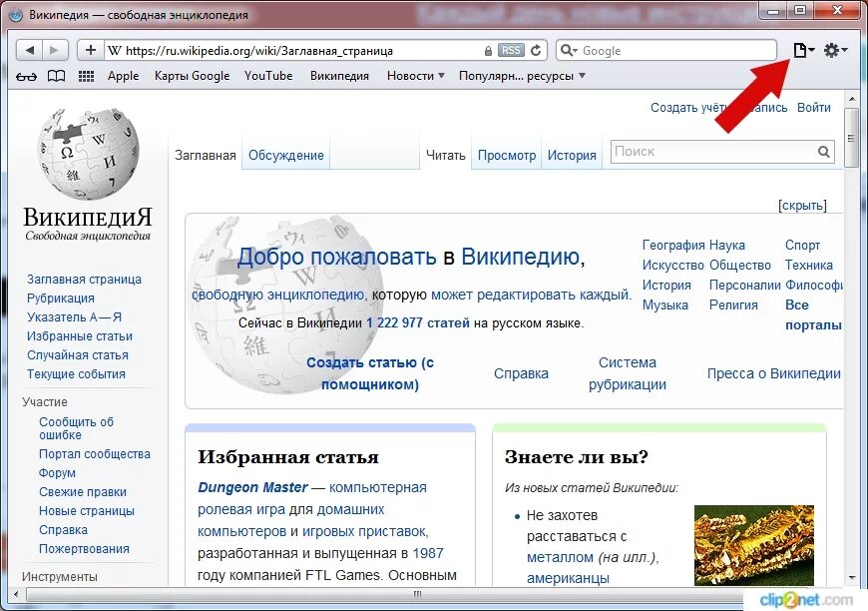This screenshot has height=611, width=868.
Task: Open Случайная статья in the sidebar
Action: coord(78,355)
